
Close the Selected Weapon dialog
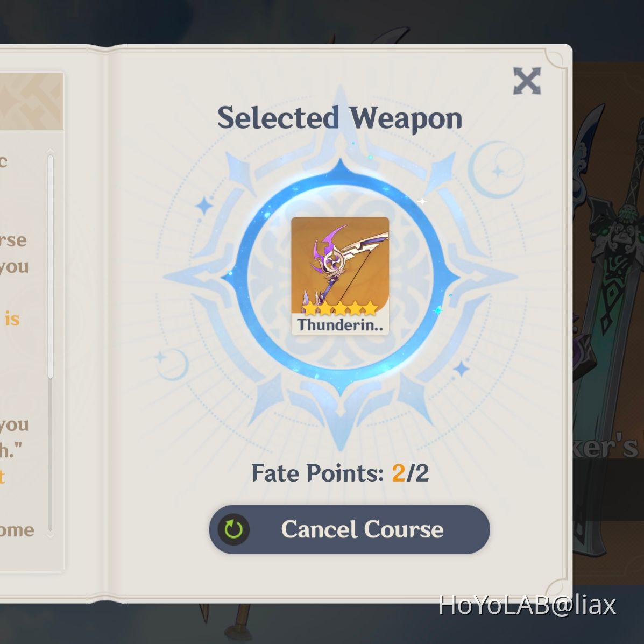click(527, 81)
